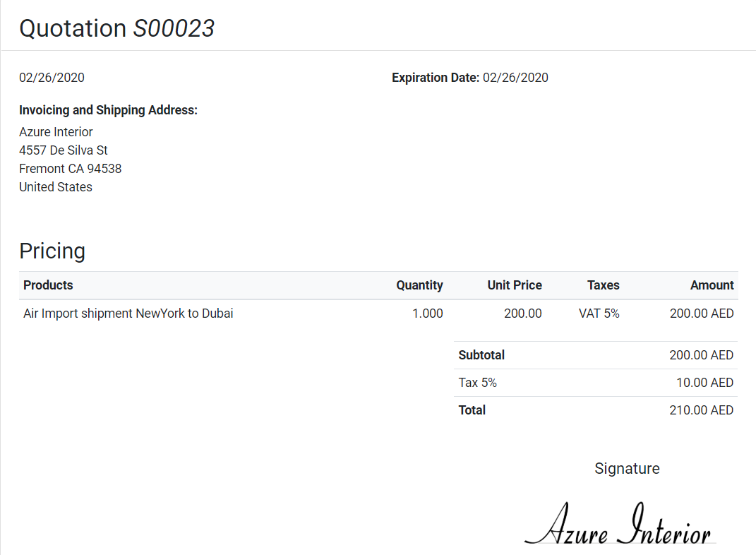Click the Invoicing and Shipping Address label
Image resolution: width=756 pixels, height=555 pixels.
[108, 110]
